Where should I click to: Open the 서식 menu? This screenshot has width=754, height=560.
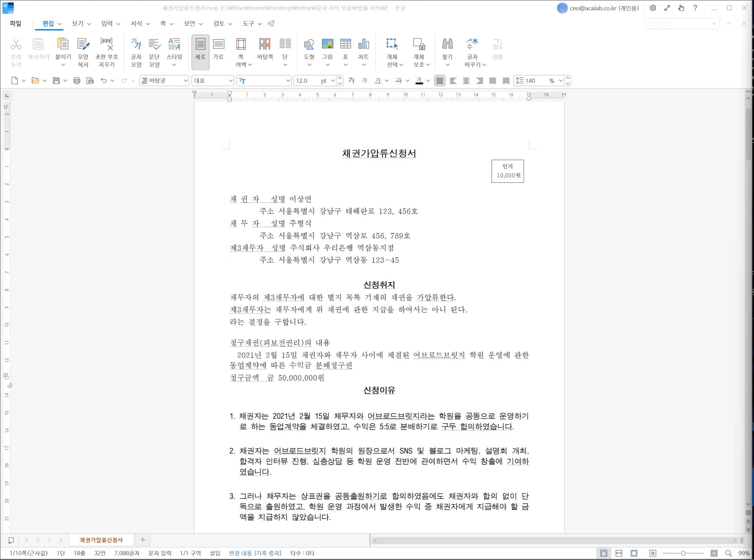(x=136, y=24)
